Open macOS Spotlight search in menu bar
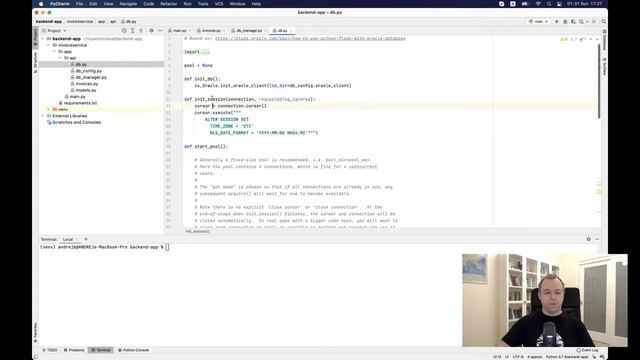The image size is (640, 360). tap(549, 4)
